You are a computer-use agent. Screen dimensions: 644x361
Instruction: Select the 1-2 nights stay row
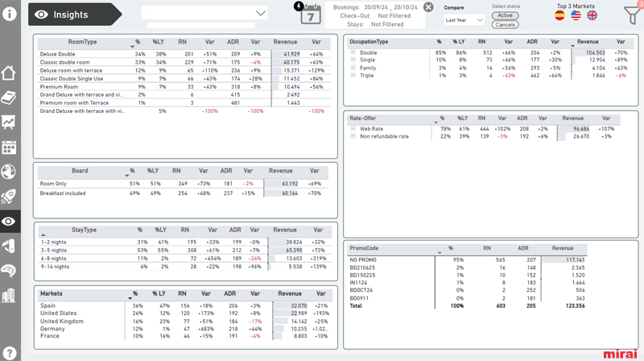[184, 243]
